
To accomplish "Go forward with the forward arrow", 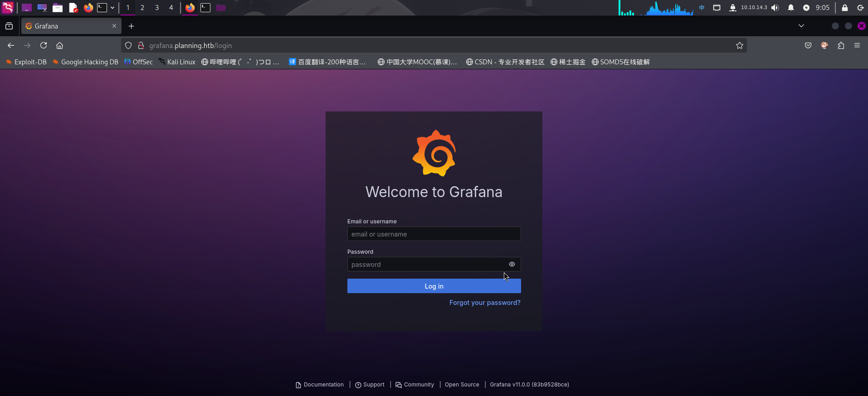I will tap(27, 45).
